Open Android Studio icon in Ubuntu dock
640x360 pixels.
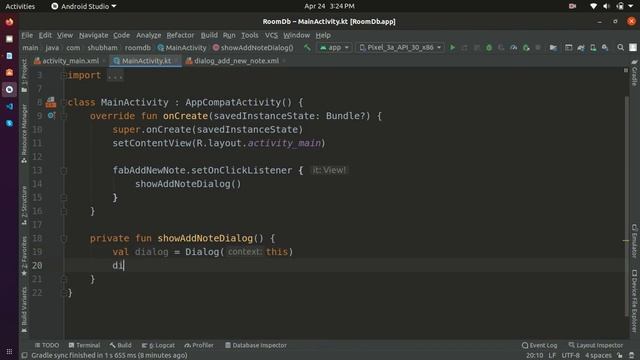tap(9, 89)
